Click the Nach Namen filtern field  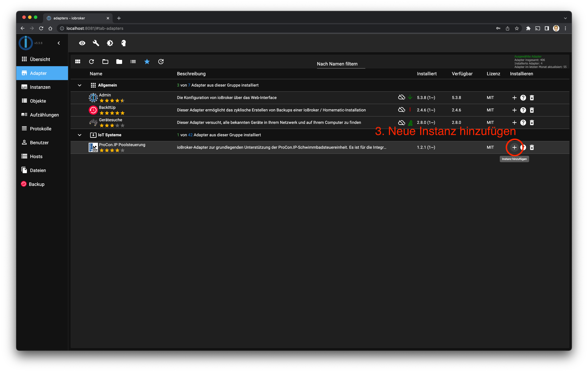(341, 64)
